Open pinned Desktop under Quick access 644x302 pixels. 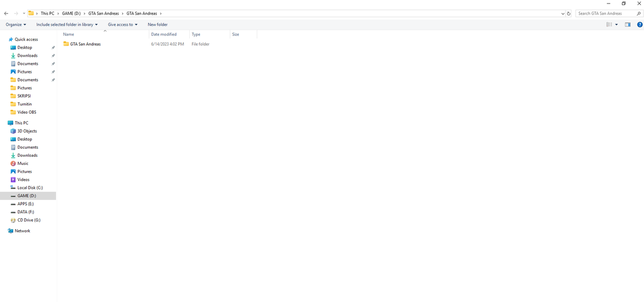coord(25,47)
